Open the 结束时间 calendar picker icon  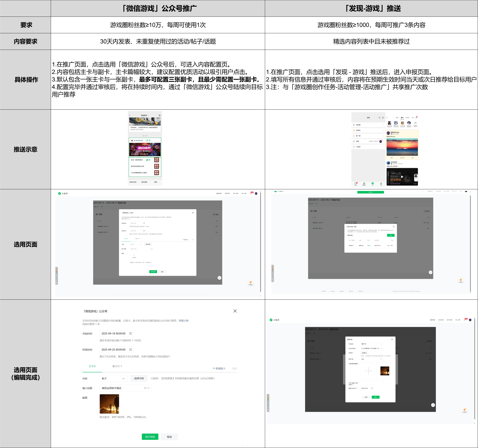(x=131, y=349)
